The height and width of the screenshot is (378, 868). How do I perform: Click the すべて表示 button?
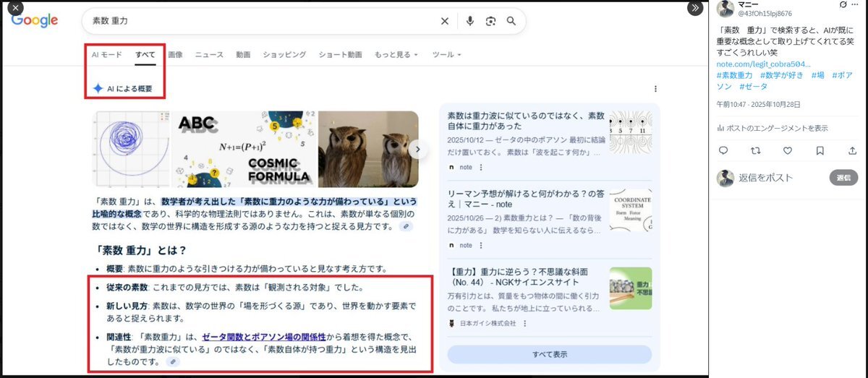click(549, 354)
